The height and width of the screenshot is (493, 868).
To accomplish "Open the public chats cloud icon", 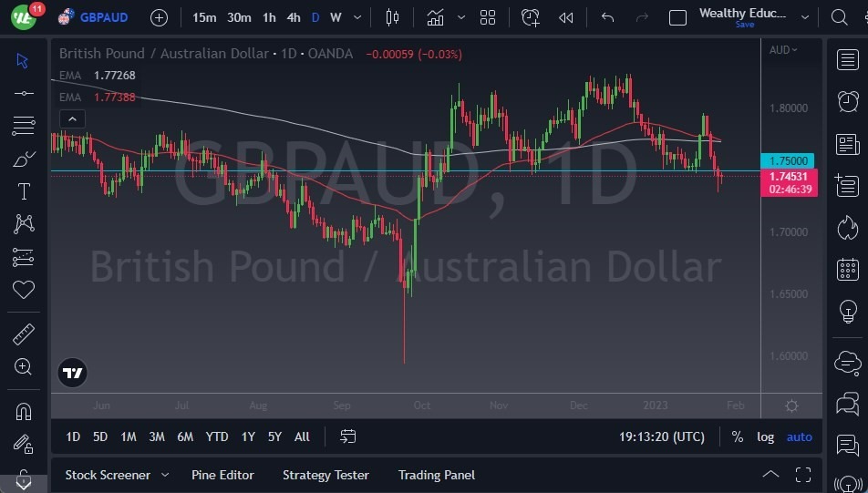I will 848,364.
